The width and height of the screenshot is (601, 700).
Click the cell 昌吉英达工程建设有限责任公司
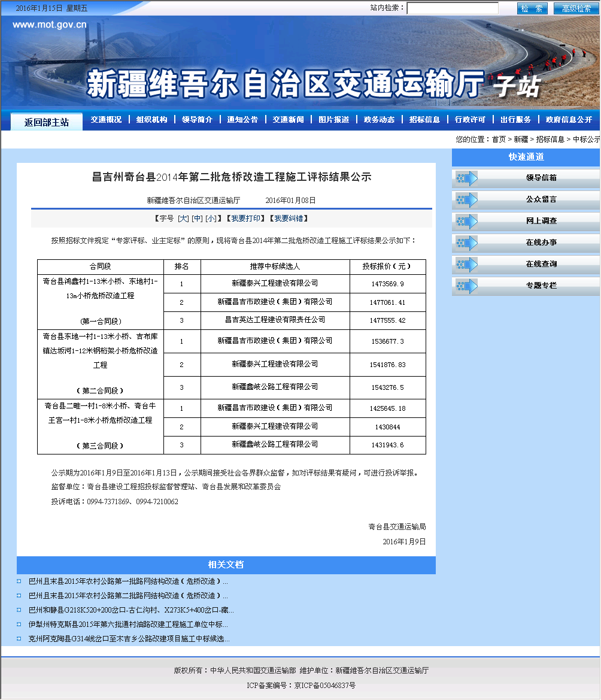coord(275,320)
